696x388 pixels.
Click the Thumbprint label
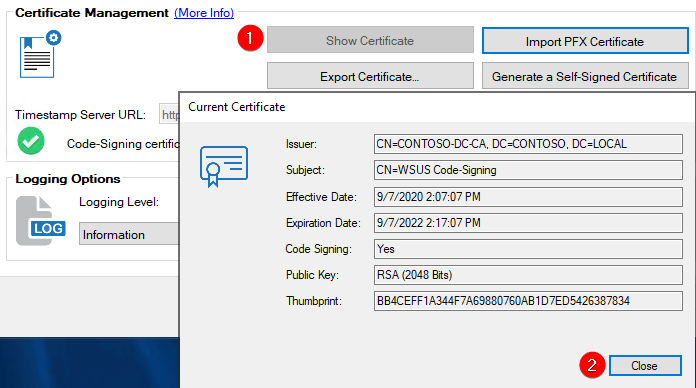click(x=314, y=301)
